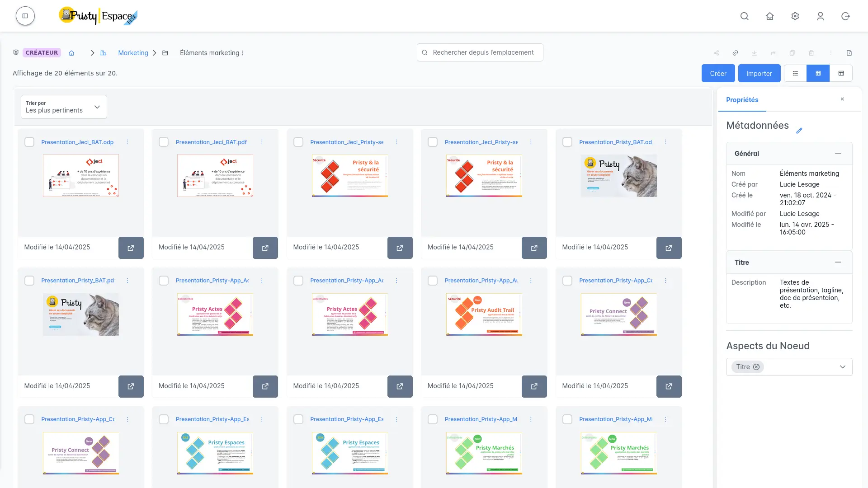Tick checkbox of Presentation_Pristy-App_M card
Image resolution: width=868 pixels, height=488 pixels.
[x=433, y=419]
